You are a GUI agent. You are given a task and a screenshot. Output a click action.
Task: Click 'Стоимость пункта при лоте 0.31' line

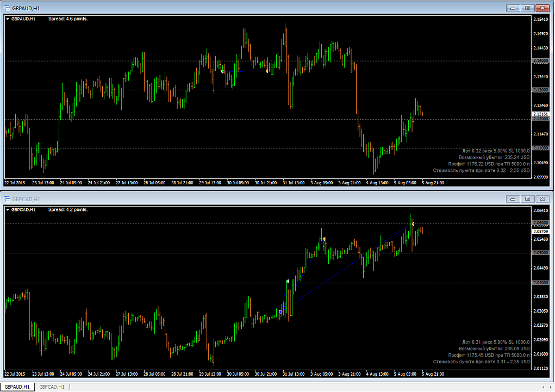click(482, 362)
